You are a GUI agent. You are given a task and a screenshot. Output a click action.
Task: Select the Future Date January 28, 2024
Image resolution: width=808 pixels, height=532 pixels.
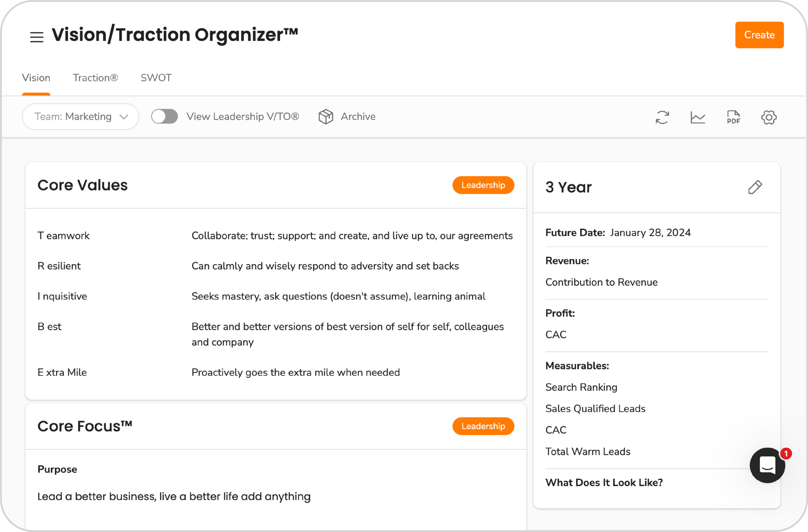pos(650,232)
